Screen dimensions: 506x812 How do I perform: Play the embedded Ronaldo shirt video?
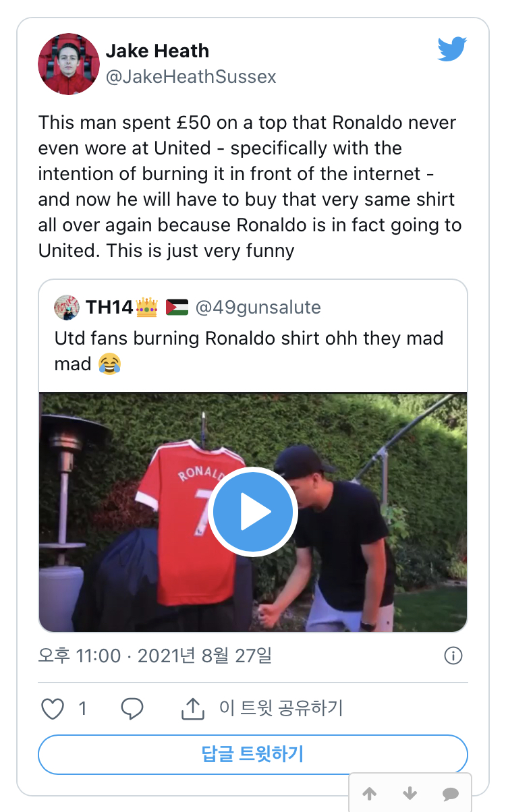click(x=252, y=512)
